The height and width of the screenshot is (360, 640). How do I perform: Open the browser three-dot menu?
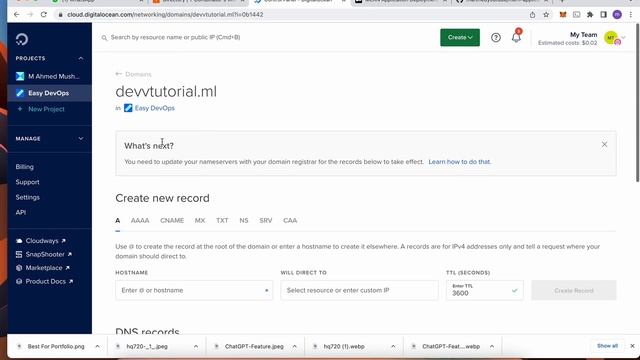pos(631,15)
